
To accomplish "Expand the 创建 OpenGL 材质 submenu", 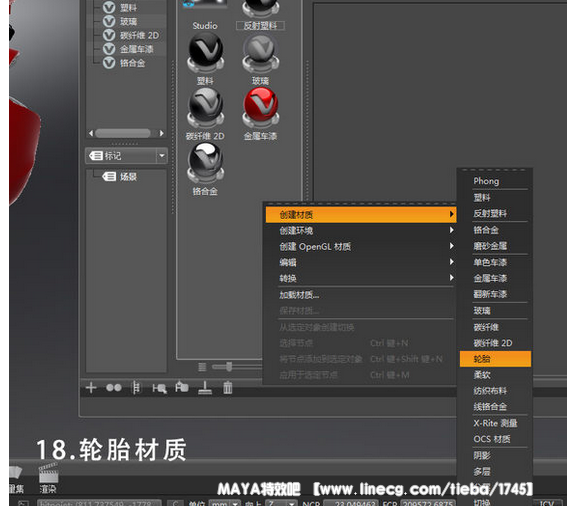I will (361, 246).
